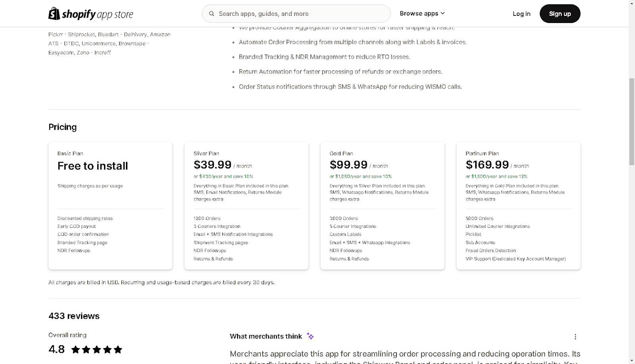Click the Shopify app store logo
The image size is (635, 364).
pos(90,13)
